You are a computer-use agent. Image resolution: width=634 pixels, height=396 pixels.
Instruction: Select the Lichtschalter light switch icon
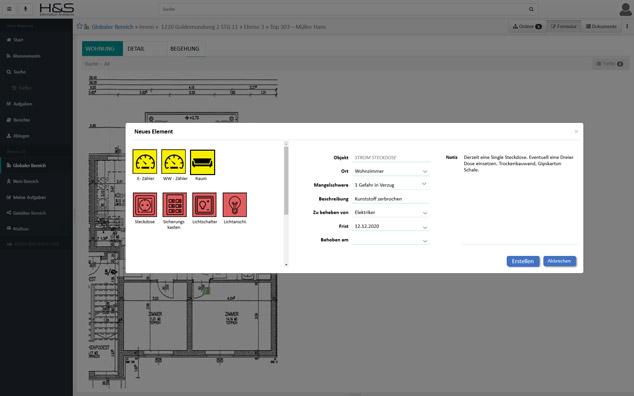[x=204, y=205]
